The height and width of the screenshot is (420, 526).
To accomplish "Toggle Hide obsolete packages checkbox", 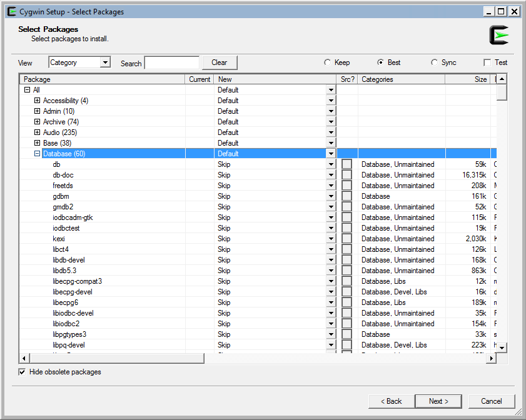I will tap(22, 372).
